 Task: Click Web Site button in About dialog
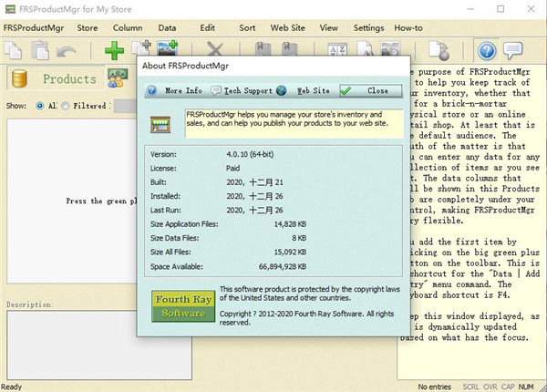(x=304, y=91)
